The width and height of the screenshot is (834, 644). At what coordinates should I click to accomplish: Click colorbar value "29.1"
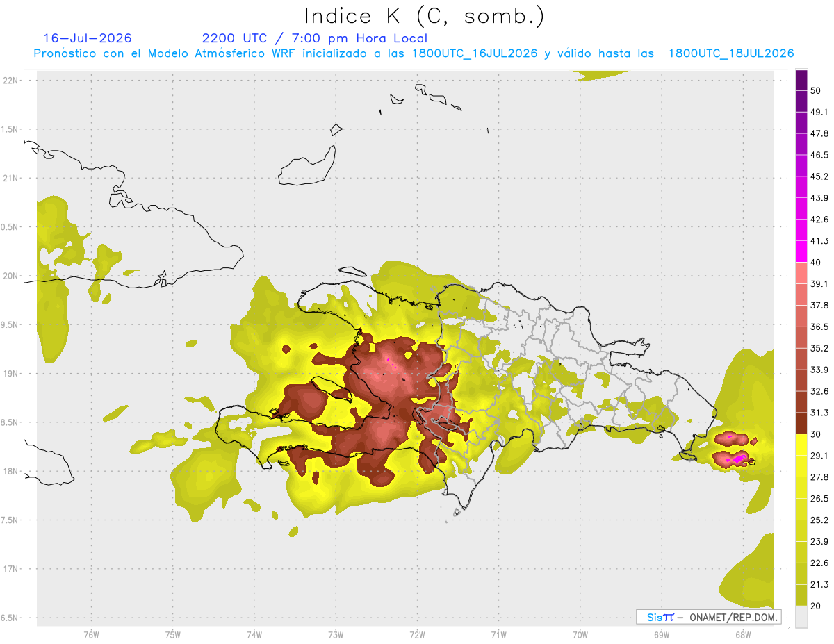tap(819, 456)
